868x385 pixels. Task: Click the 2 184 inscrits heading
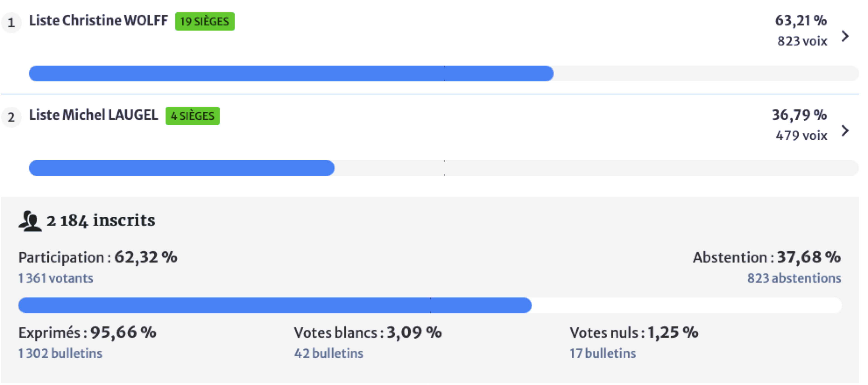[x=101, y=221]
